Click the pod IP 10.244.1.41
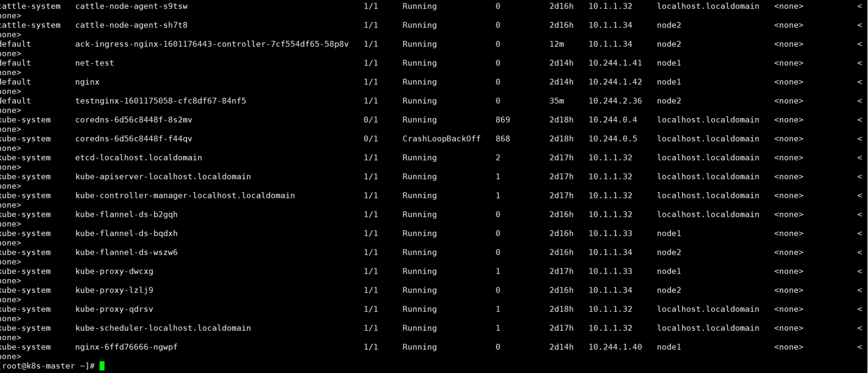 point(615,63)
